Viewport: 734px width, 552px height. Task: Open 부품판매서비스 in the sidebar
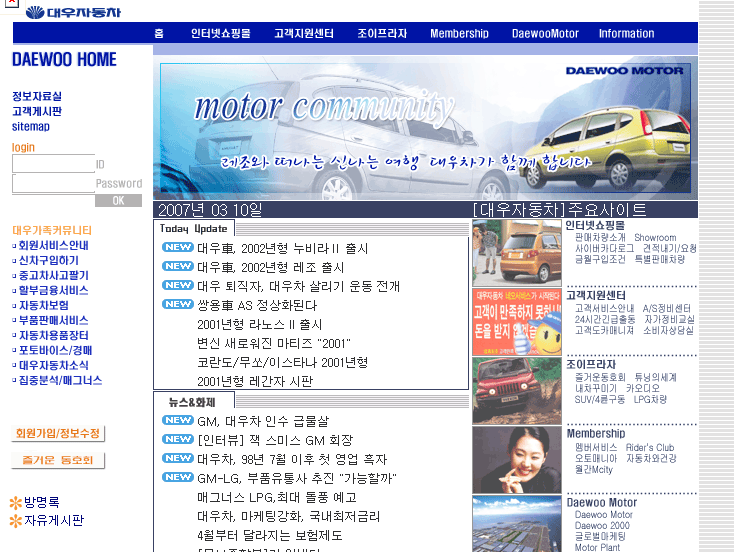[x=53, y=320]
